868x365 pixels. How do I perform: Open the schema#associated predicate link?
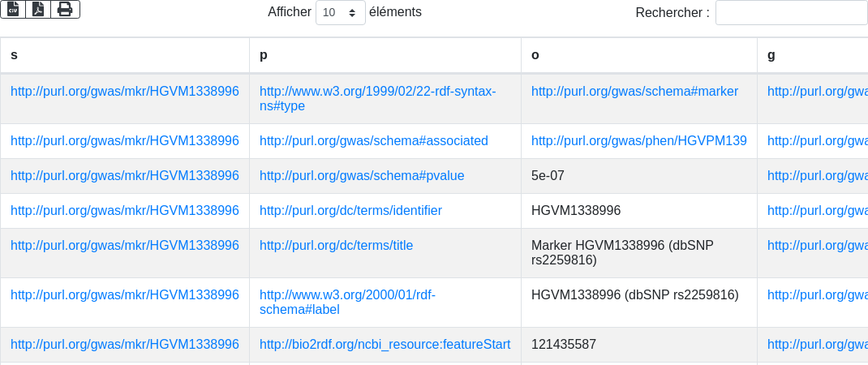(x=373, y=140)
